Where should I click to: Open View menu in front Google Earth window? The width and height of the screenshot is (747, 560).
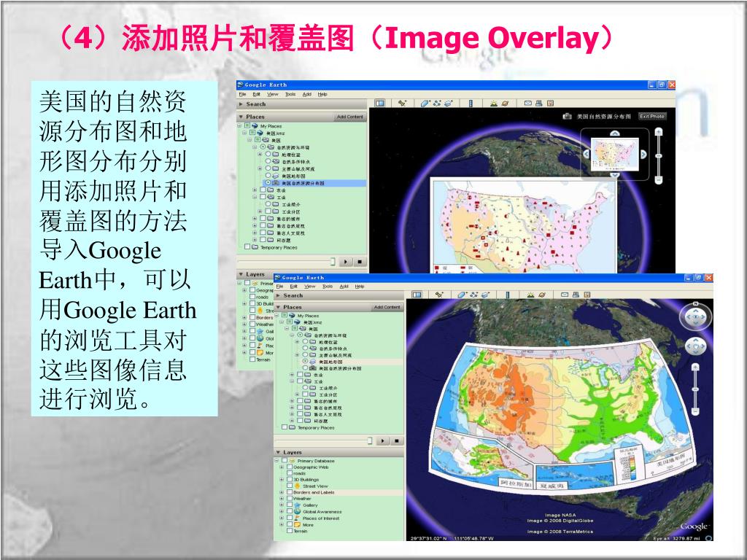pos(310,286)
